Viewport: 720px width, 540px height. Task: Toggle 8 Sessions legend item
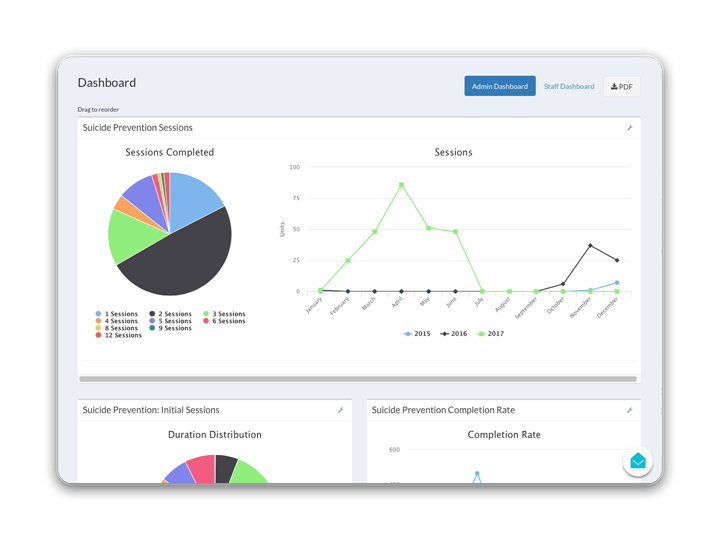(117, 328)
